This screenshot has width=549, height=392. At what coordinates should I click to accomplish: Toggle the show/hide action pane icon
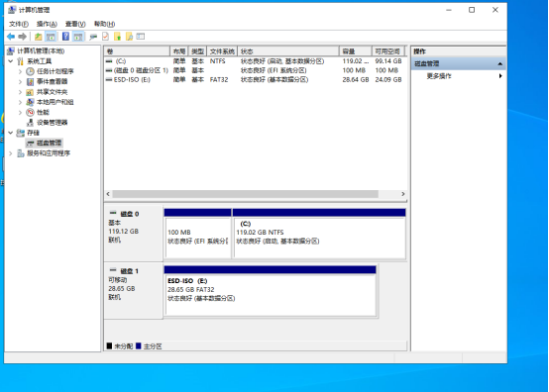tap(78, 37)
